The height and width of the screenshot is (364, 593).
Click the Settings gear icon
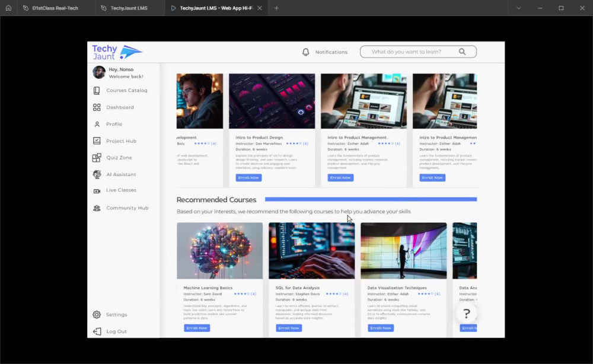97,314
